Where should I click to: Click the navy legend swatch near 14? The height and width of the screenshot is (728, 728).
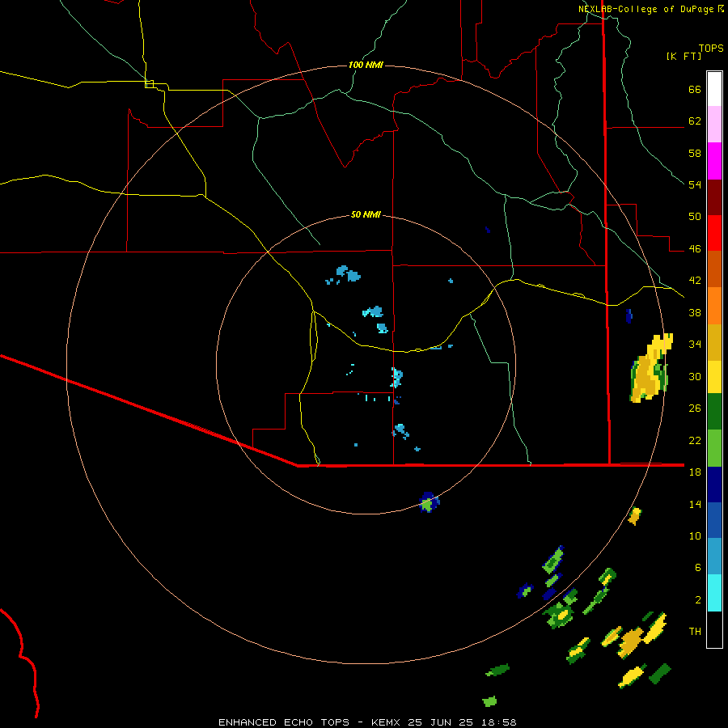pos(714,485)
